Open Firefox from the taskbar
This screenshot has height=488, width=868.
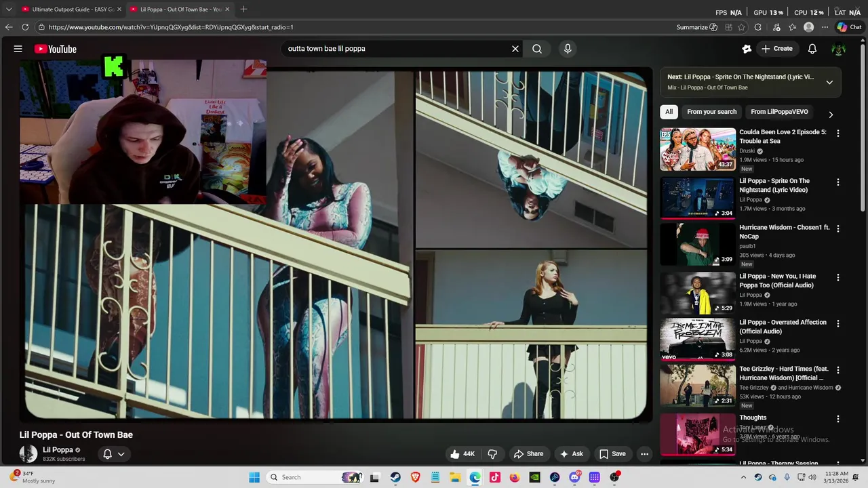pos(515,477)
